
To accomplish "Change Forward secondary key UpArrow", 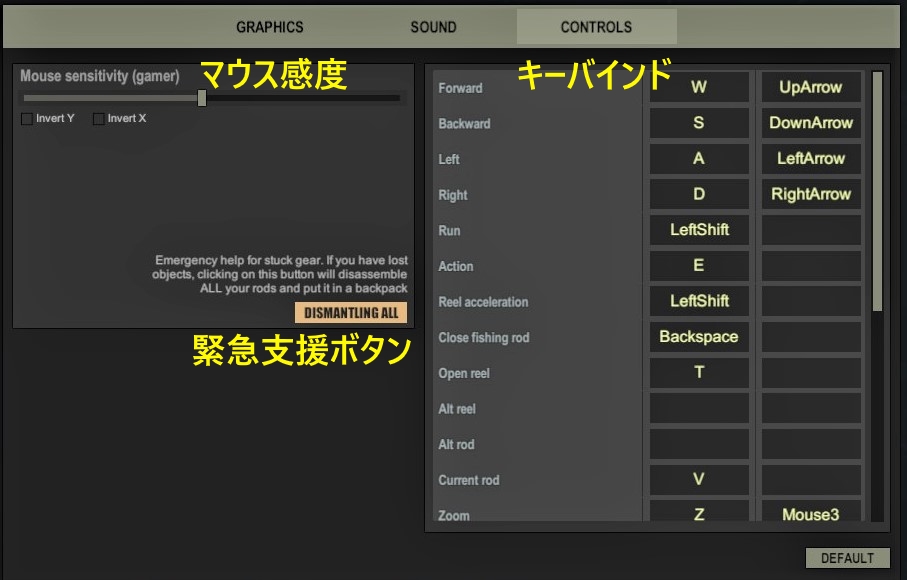I will pyautogui.click(x=810, y=87).
